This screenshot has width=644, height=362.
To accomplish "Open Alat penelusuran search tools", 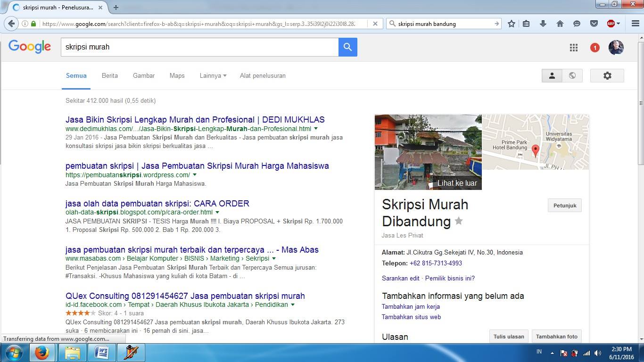I will pos(263,75).
